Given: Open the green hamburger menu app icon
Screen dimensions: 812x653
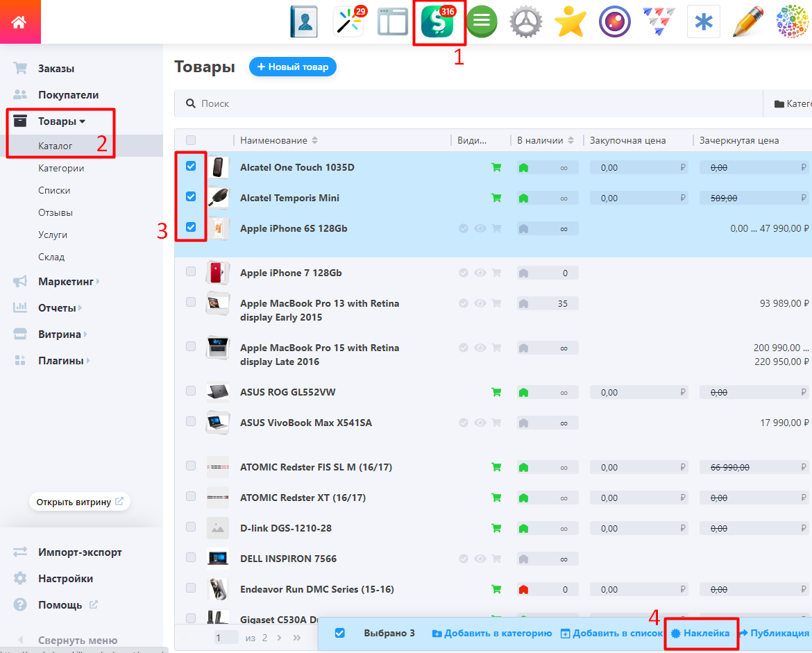Looking at the screenshot, I should tap(482, 22).
